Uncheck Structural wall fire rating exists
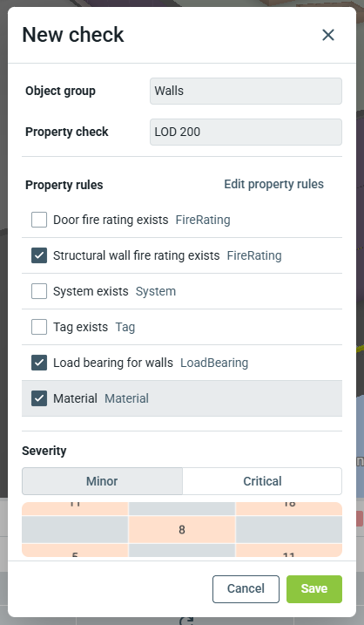This screenshot has width=364, height=625. point(39,255)
